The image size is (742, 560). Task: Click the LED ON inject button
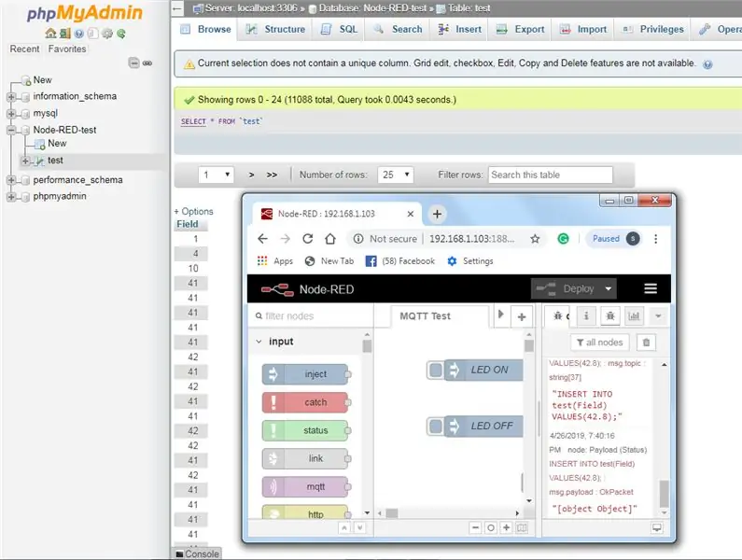[x=436, y=370]
